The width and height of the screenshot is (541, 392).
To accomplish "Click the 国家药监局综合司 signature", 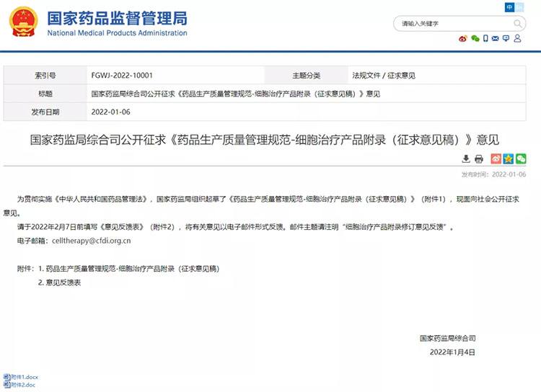I will coord(447,338).
